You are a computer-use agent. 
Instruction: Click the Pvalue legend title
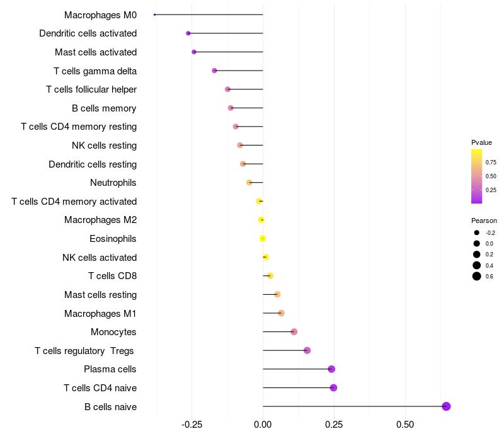481,142
